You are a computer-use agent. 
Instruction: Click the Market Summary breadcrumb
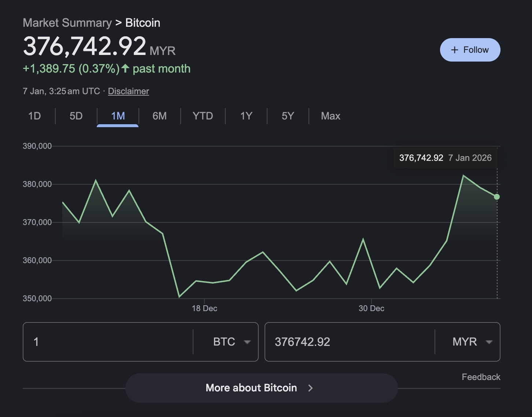(67, 23)
